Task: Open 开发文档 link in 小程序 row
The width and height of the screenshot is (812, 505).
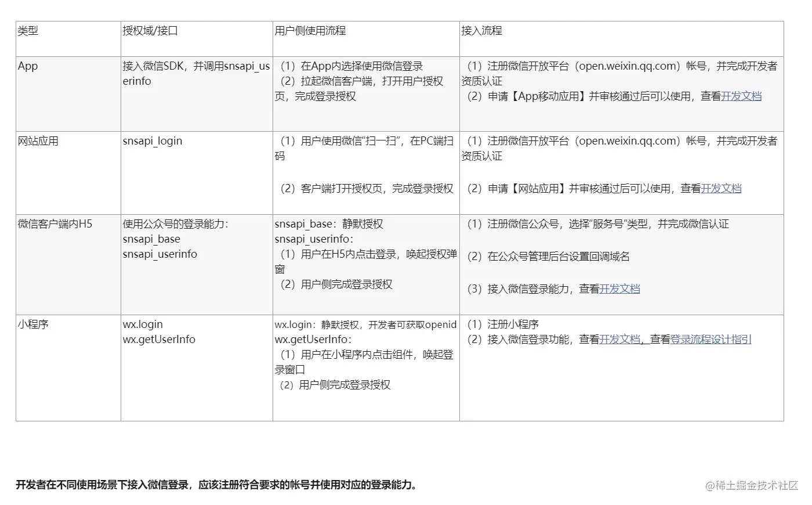Action: pos(619,340)
